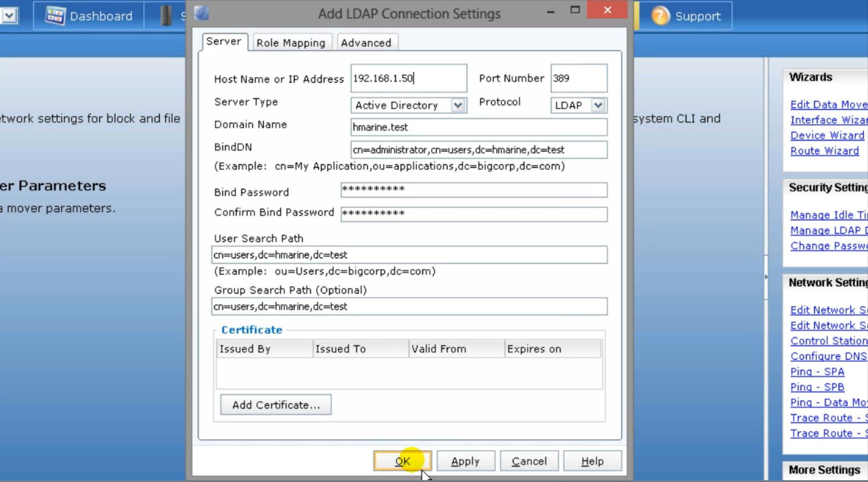
Task: Click Add Certificate
Action: pos(276,404)
